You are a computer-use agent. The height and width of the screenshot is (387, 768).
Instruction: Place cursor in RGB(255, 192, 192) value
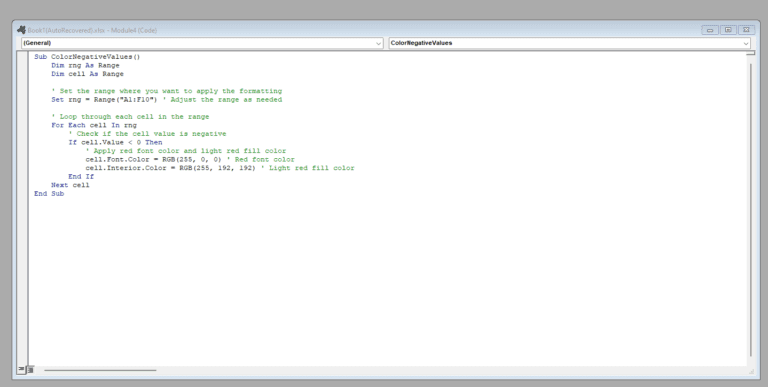click(217, 168)
